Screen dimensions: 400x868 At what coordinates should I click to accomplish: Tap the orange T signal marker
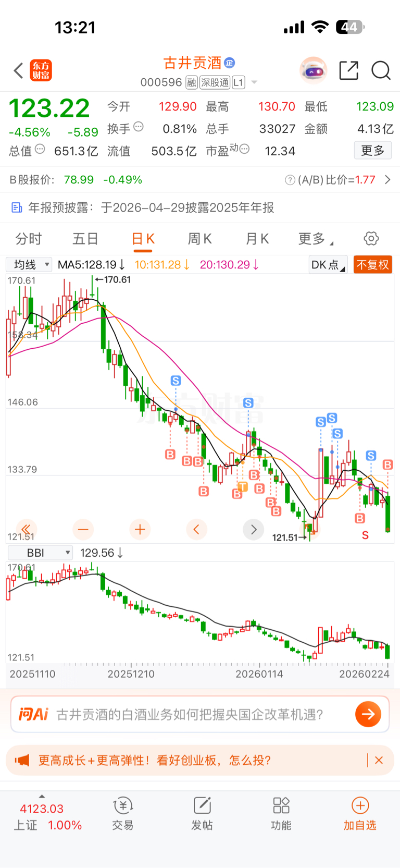click(243, 487)
